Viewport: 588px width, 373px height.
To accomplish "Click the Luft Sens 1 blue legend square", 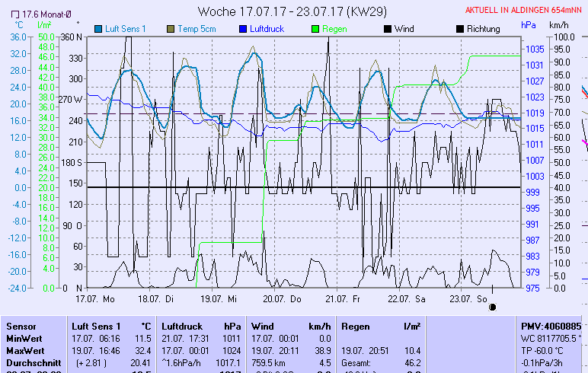I will click(98, 29).
